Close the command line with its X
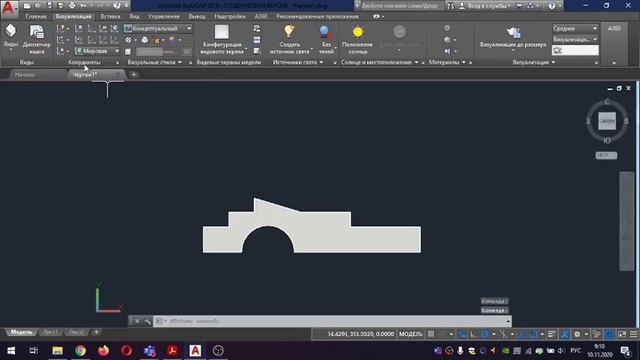 pyautogui.click(x=137, y=321)
